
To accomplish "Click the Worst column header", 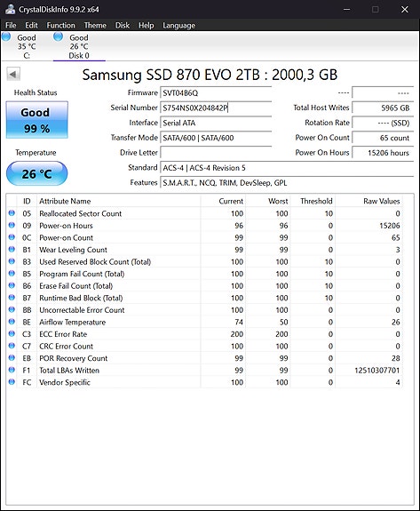I will [x=268, y=201].
